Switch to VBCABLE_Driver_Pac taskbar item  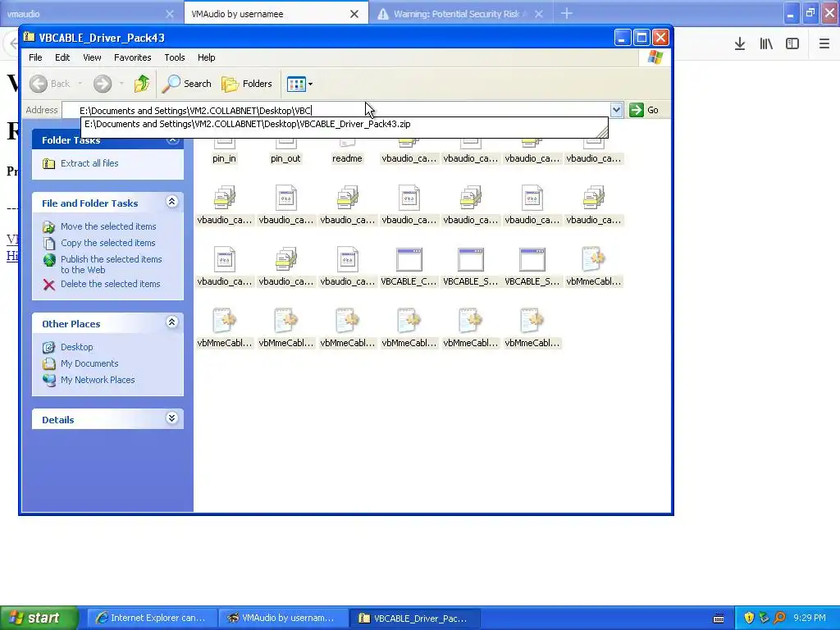point(415,619)
